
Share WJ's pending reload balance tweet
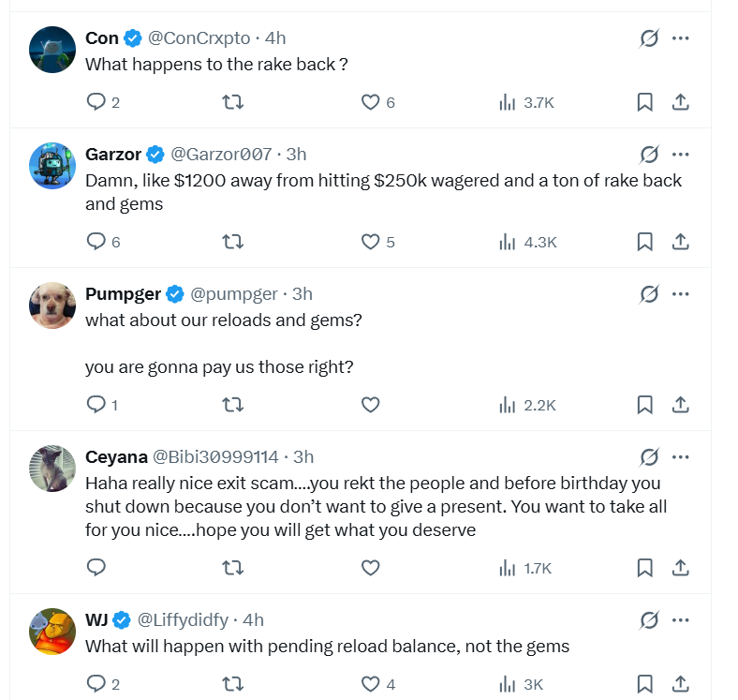(x=681, y=684)
